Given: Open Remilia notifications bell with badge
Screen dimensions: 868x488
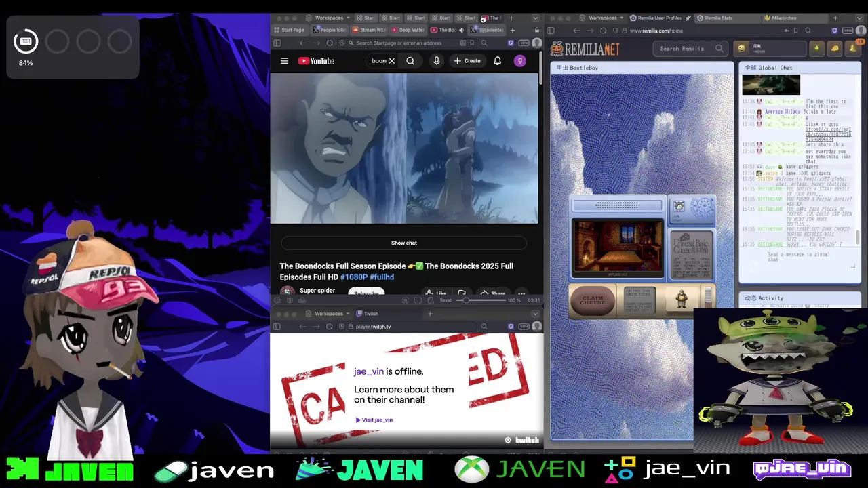Looking at the screenshot, I should click(853, 47).
